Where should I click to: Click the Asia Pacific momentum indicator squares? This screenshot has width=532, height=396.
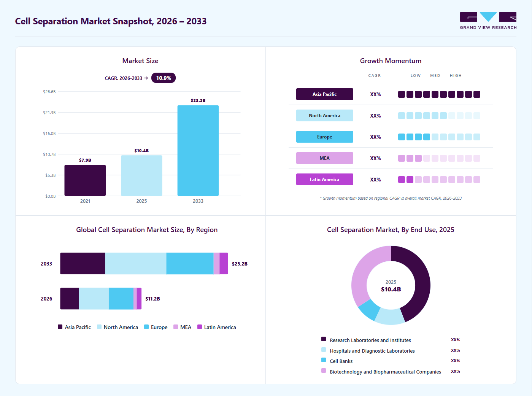pos(439,94)
